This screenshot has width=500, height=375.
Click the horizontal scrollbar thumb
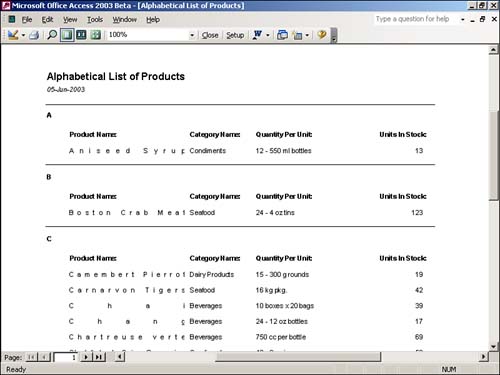coord(298,357)
